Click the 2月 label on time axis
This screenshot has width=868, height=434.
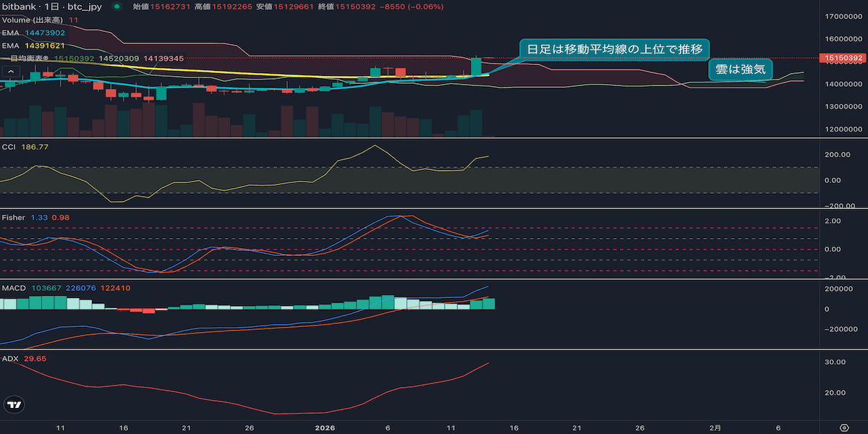pyautogui.click(x=715, y=427)
